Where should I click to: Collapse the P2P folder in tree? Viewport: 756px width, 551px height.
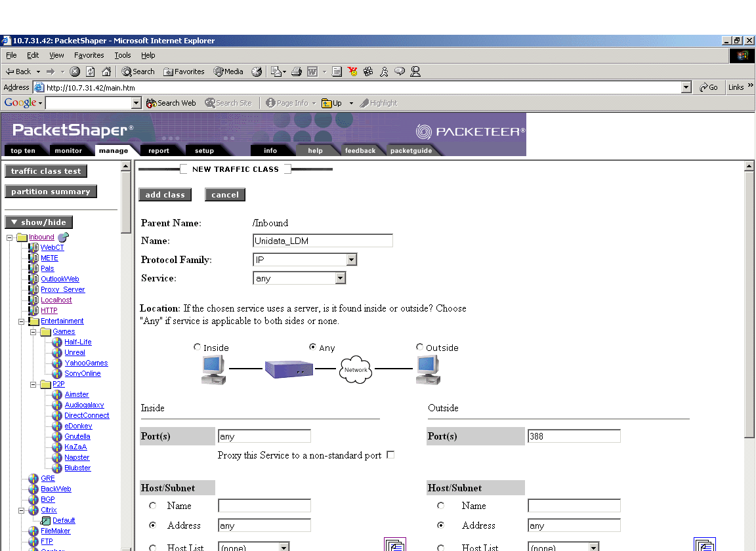[33, 384]
